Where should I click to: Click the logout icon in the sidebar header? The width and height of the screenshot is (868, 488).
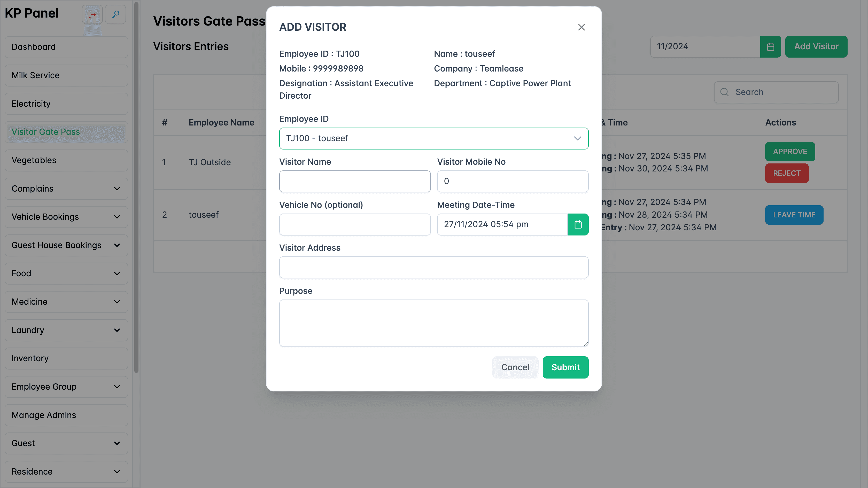[x=92, y=14]
